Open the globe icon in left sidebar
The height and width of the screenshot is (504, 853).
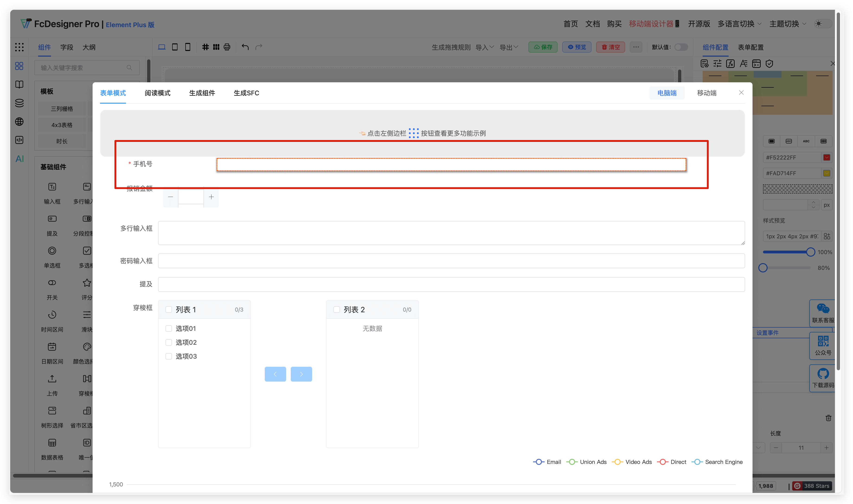point(19,121)
